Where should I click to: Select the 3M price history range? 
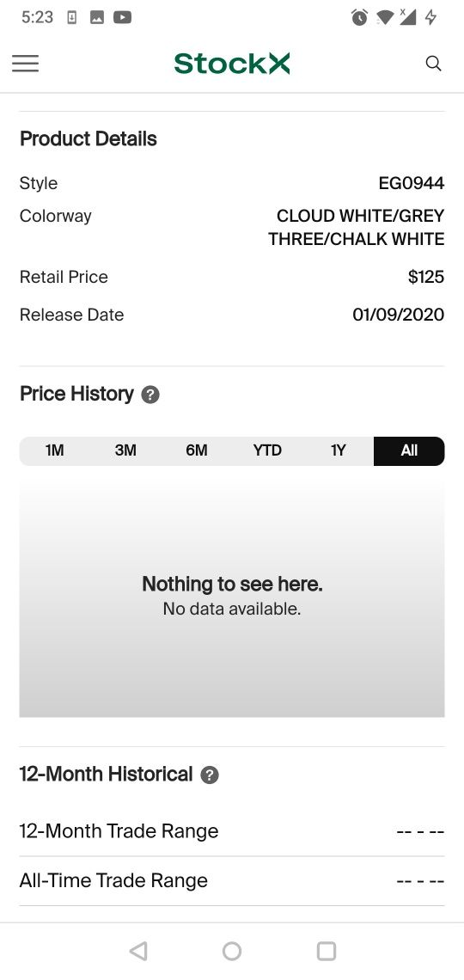(125, 450)
